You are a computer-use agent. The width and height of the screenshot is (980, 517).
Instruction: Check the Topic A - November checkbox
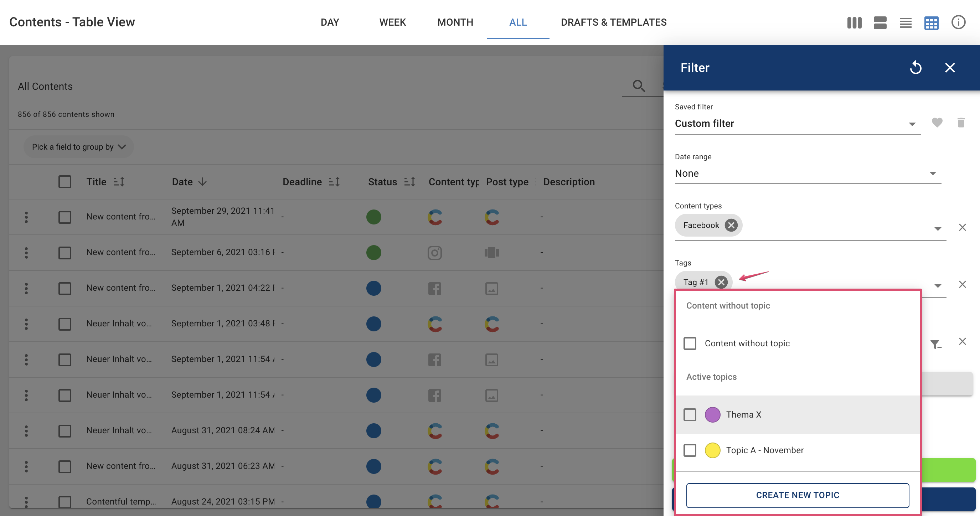click(690, 450)
